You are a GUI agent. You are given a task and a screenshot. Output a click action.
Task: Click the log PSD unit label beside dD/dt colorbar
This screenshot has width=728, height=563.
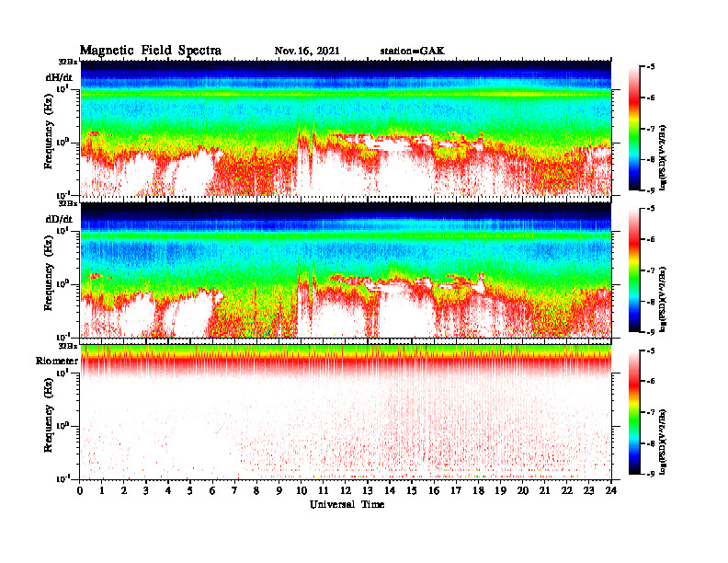coord(663,300)
